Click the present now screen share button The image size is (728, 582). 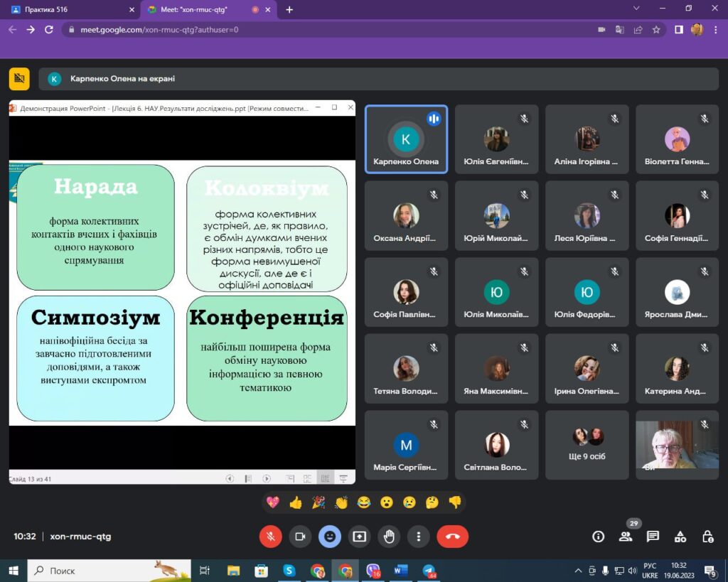pos(359,537)
